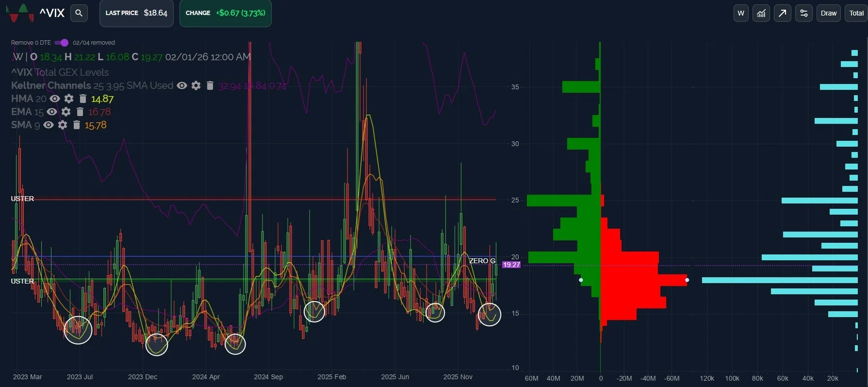Click the ^VIX ticker symbol

coord(52,13)
